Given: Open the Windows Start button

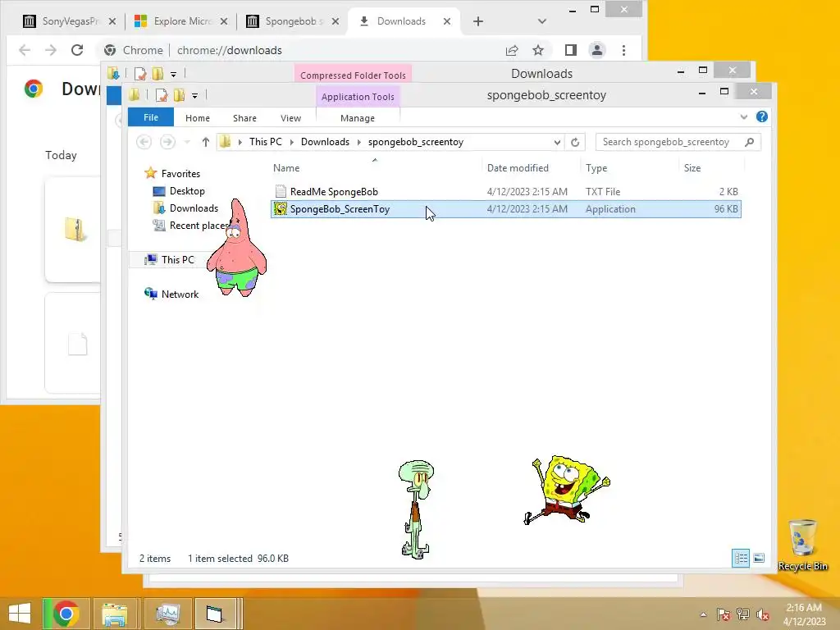Looking at the screenshot, I should (20, 614).
